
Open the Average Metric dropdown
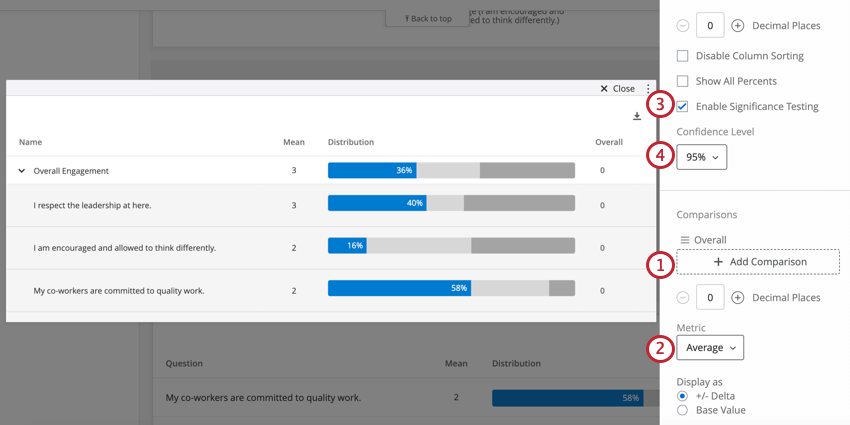pos(710,347)
